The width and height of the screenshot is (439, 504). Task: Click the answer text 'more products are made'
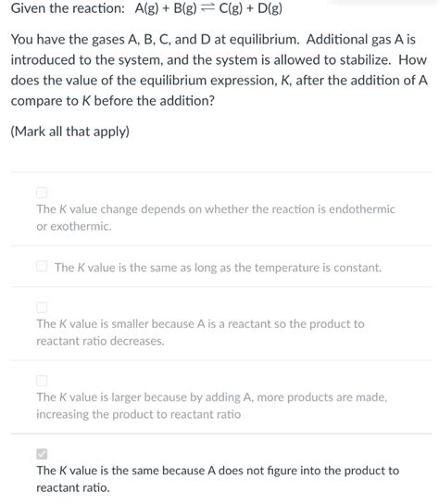click(x=322, y=397)
